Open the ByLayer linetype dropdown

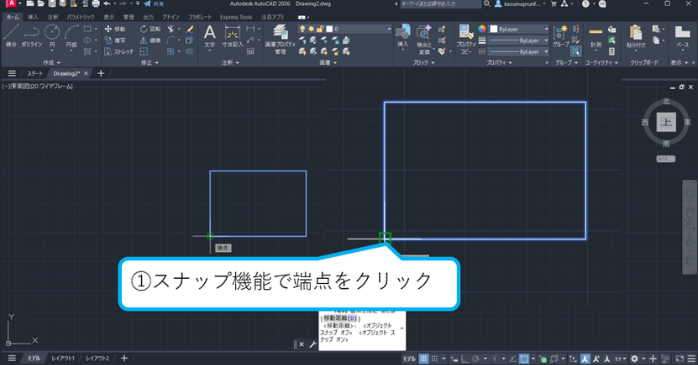tap(519, 52)
